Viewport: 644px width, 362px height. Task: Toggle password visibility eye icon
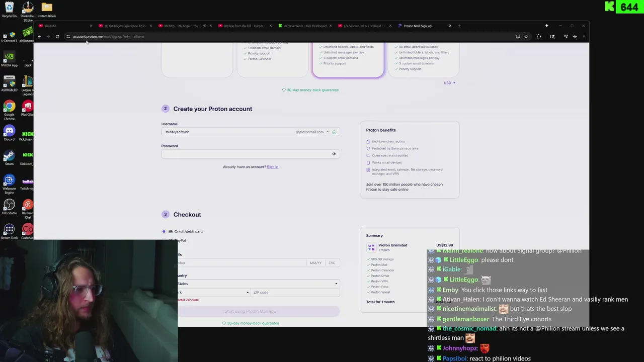tap(334, 154)
